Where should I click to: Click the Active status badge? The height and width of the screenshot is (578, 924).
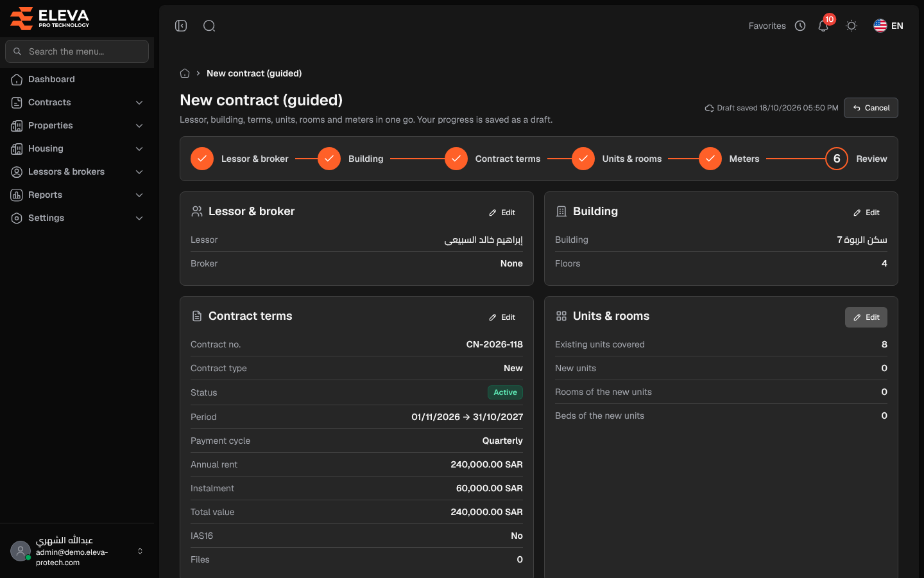pyautogui.click(x=505, y=392)
